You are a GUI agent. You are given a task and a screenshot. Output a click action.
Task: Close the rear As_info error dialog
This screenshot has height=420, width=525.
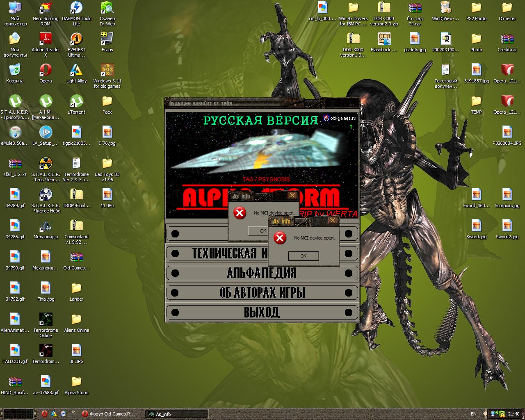[x=292, y=196]
